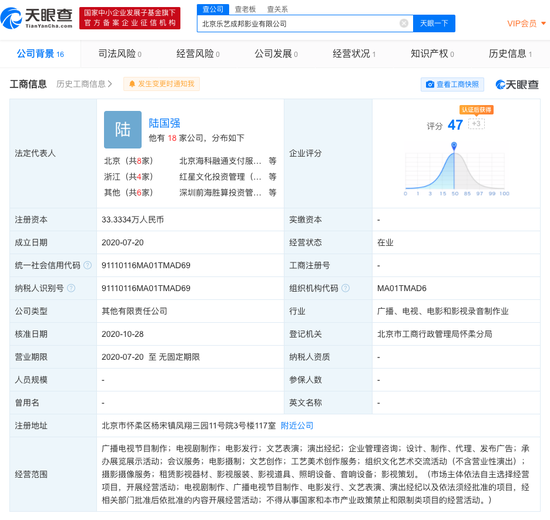Click the 在业 business status value
Image resolution: width=550 pixels, height=520 pixels.
(x=385, y=242)
